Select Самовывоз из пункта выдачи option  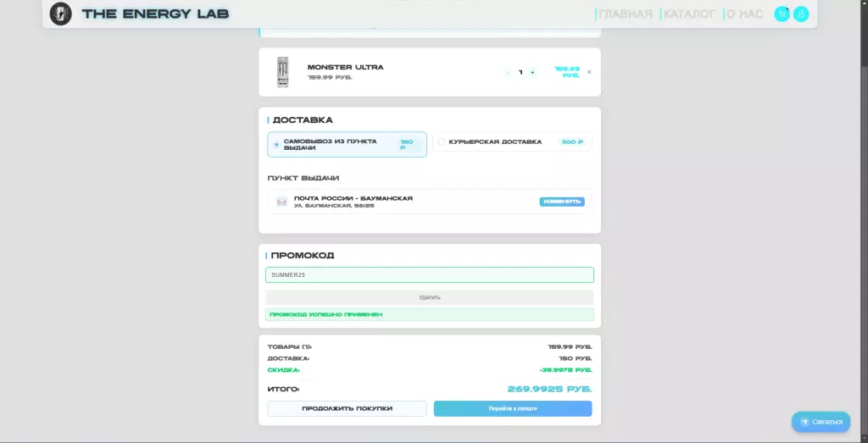point(347,144)
